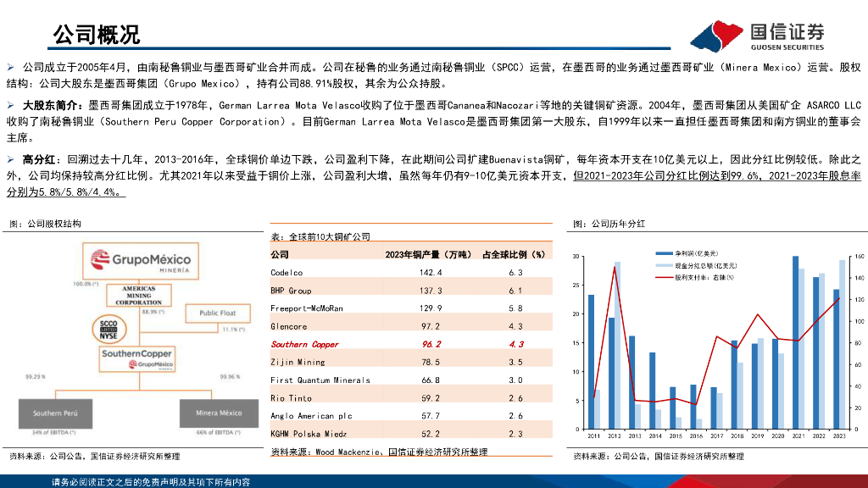Click the 公司 table column header

point(280,254)
